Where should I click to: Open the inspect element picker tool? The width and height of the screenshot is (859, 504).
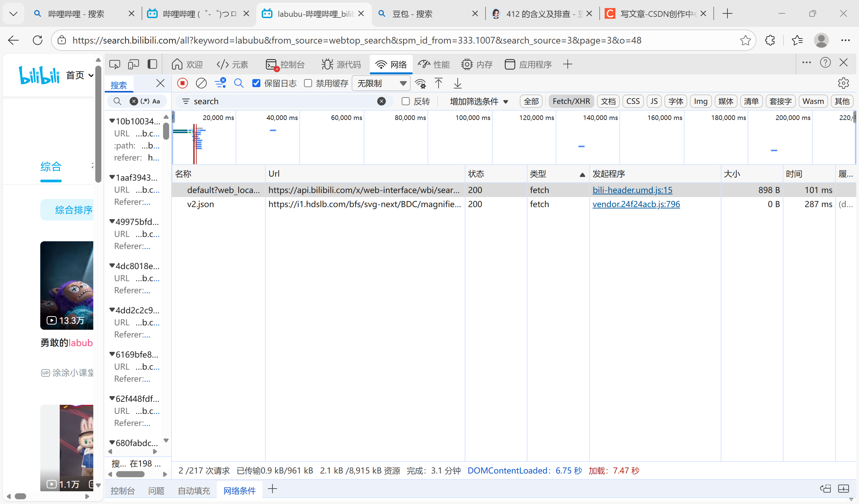pos(114,64)
